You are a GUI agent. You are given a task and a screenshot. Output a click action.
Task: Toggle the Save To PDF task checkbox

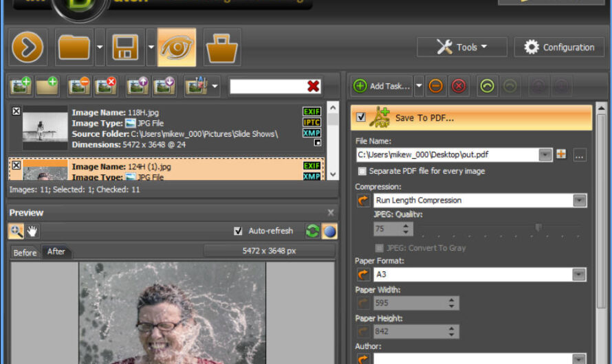[361, 117]
